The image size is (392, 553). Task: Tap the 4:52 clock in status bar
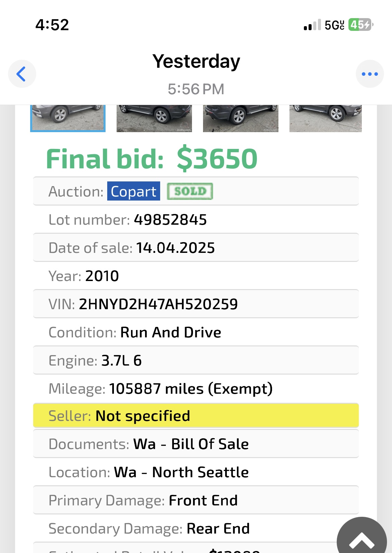tap(52, 25)
